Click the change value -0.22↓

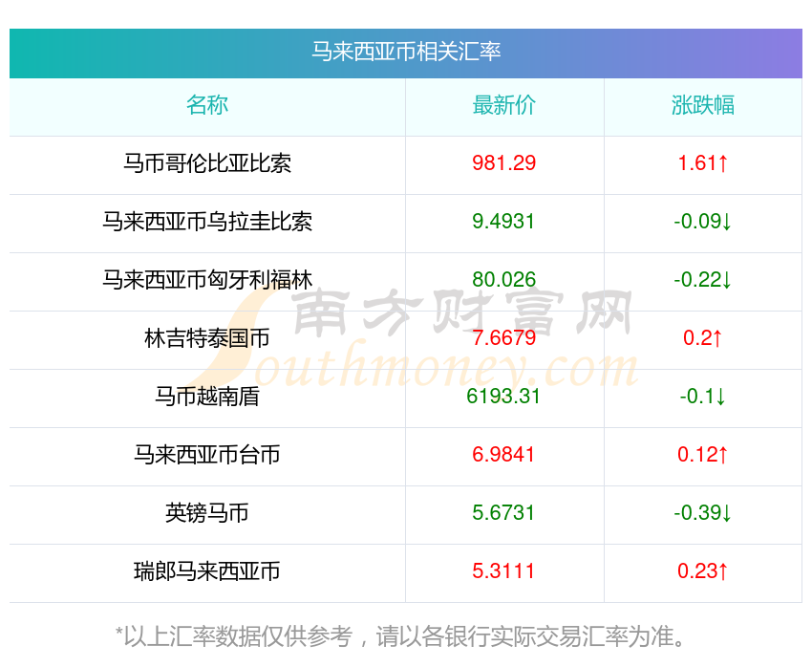tap(703, 280)
